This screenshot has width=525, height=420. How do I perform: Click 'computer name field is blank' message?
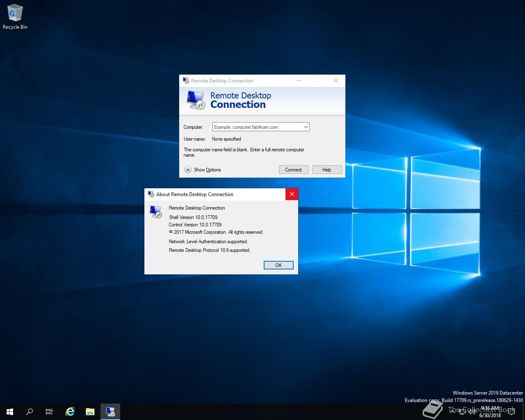click(x=244, y=152)
